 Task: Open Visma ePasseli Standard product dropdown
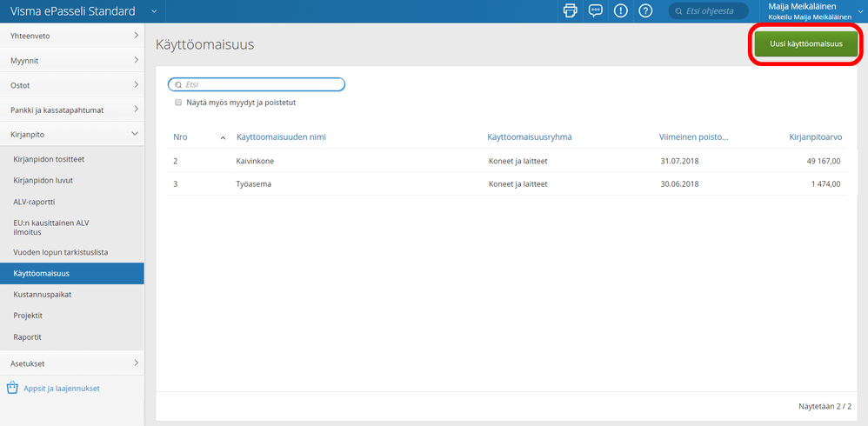click(154, 11)
